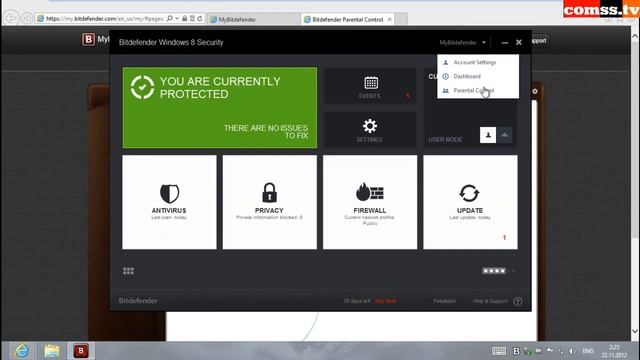Click the browser refresh icon
640x360 pixels.
200,19
